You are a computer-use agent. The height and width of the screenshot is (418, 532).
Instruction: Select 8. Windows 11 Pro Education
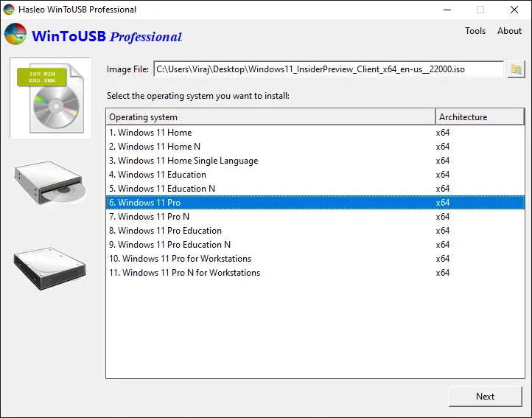coord(315,231)
